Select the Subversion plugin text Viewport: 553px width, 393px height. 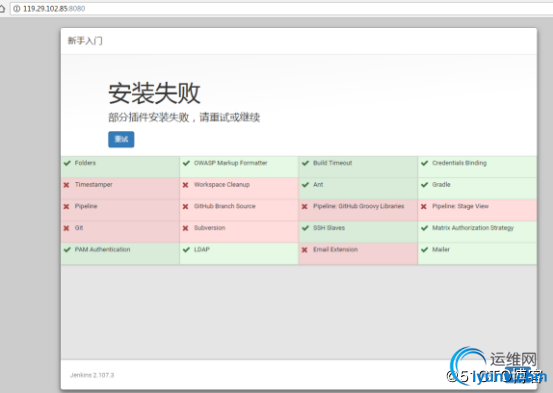coord(209,228)
